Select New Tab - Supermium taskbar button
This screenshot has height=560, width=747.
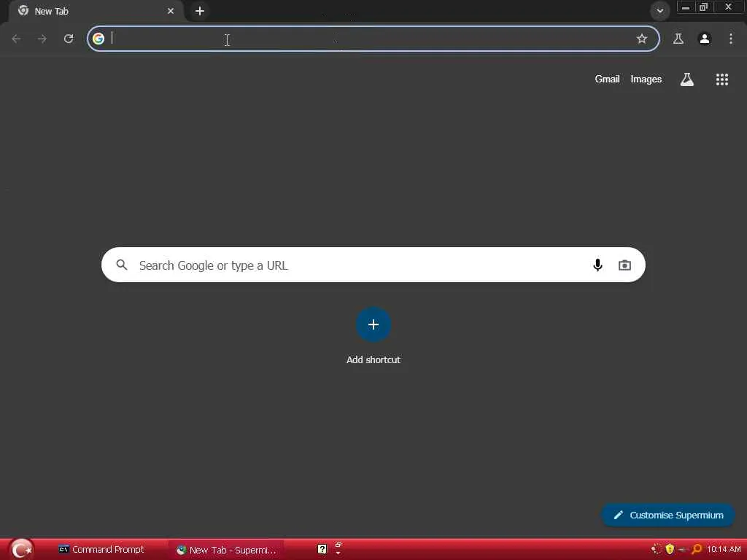226,550
